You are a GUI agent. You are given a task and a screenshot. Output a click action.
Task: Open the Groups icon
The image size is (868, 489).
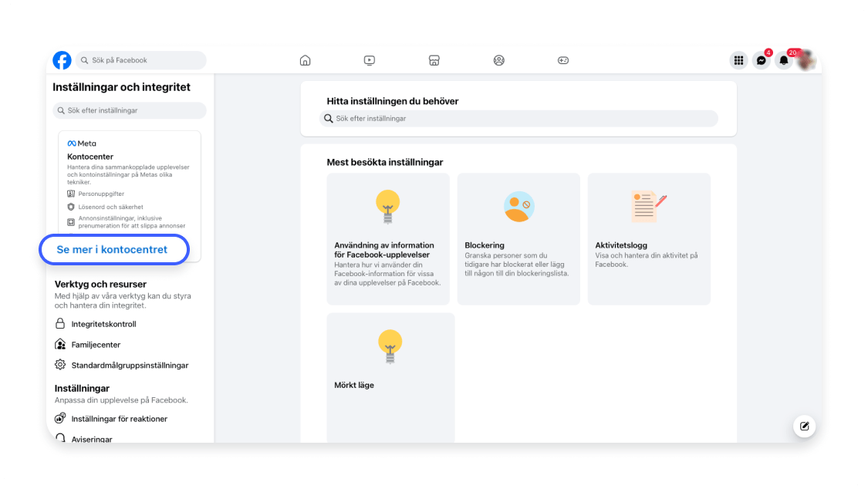coord(498,59)
